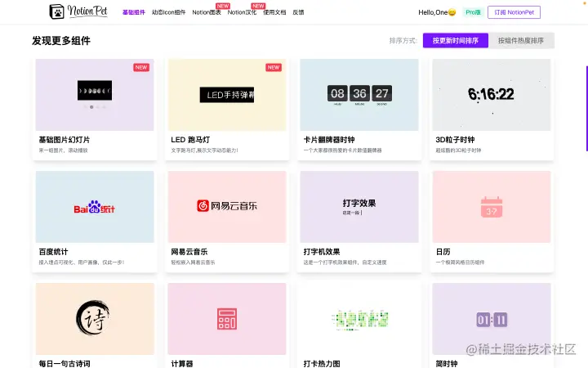Click the LED 跑马灯 title
The image size is (588, 368).
[x=190, y=140]
